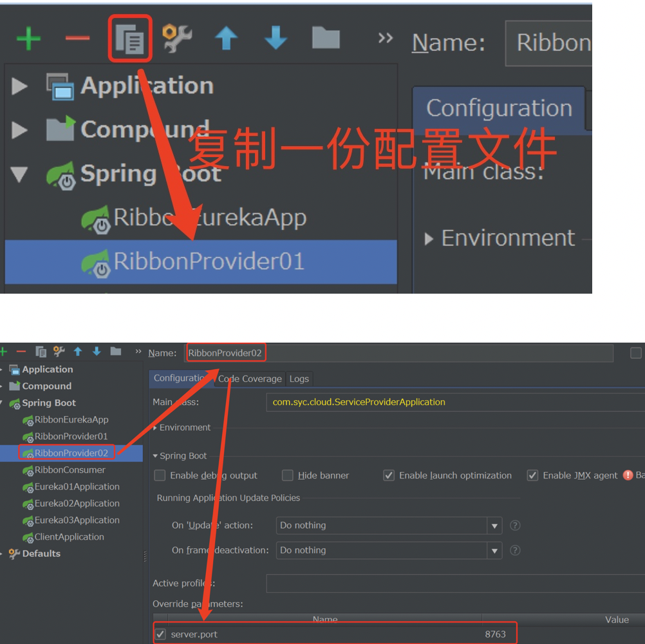Click the Active profiles input field
The image size is (645, 644).
point(455,583)
